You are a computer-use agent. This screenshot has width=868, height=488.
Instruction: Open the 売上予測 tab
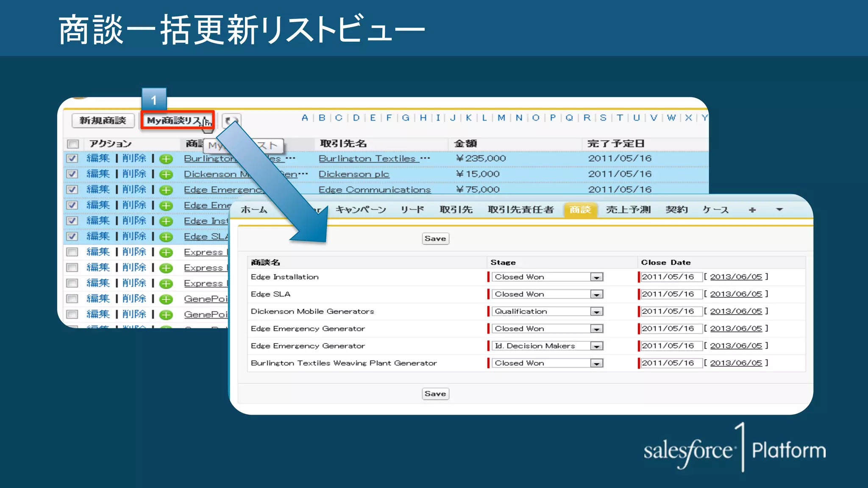[628, 210]
